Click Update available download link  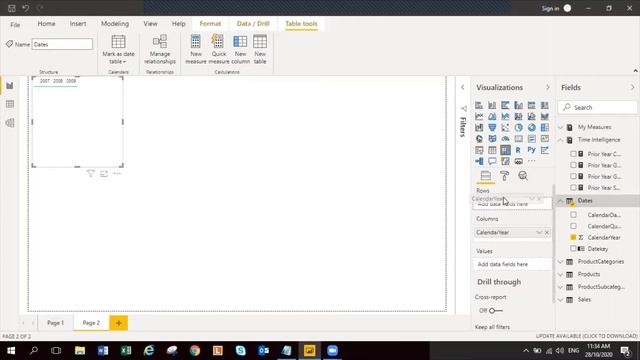586,336
